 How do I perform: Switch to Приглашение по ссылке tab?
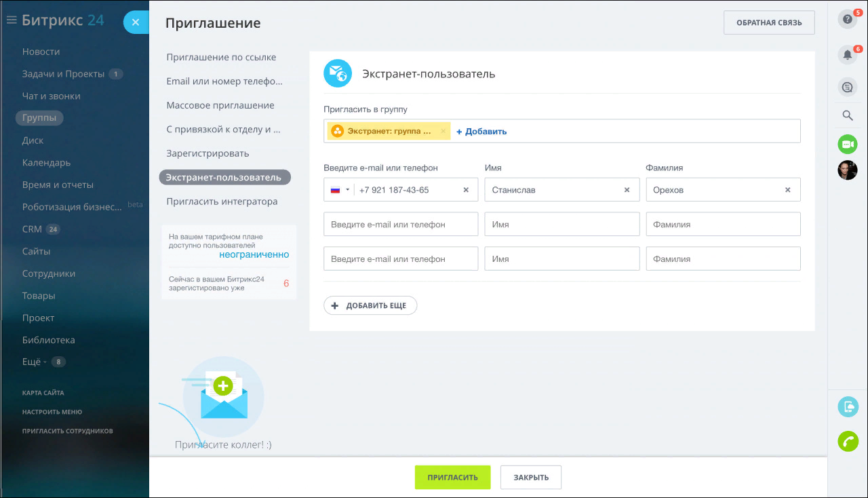click(221, 58)
